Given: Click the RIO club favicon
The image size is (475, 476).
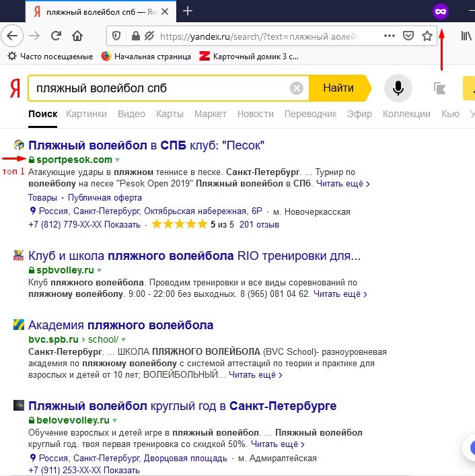Looking at the screenshot, I should coord(19,255).
